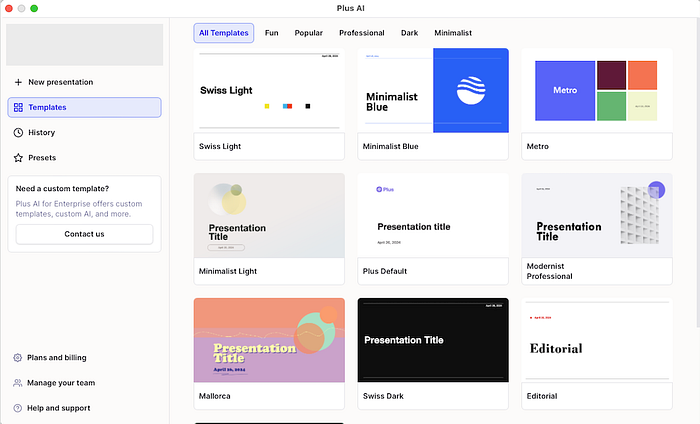This screenshot has height=424, width=700.
Task: Click the Swiss Dark caption text
Action: click(383, 396)
